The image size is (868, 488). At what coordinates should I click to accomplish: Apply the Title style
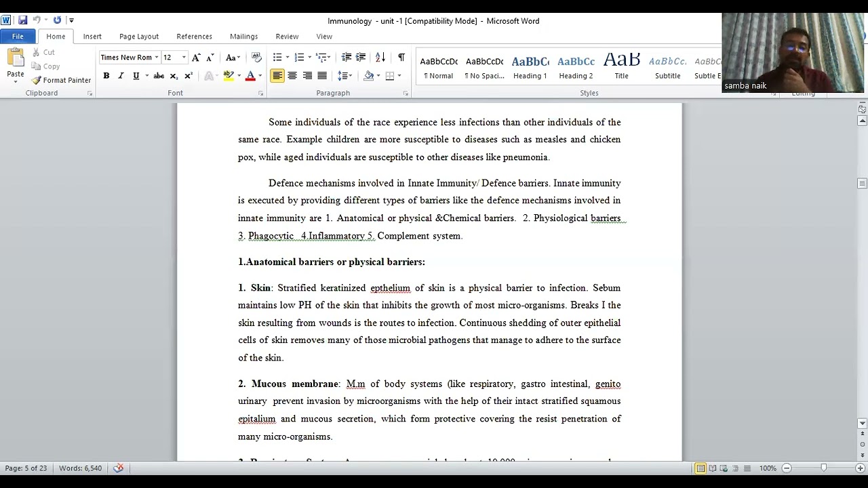[x=622, y=66]
